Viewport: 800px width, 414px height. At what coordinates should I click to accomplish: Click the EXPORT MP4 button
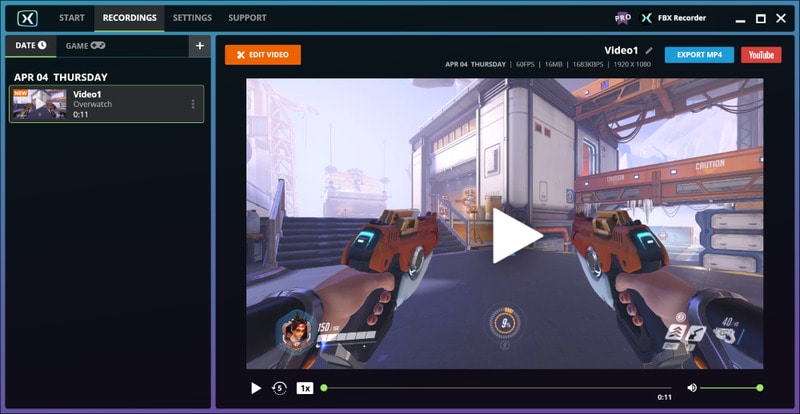point(699,55)
